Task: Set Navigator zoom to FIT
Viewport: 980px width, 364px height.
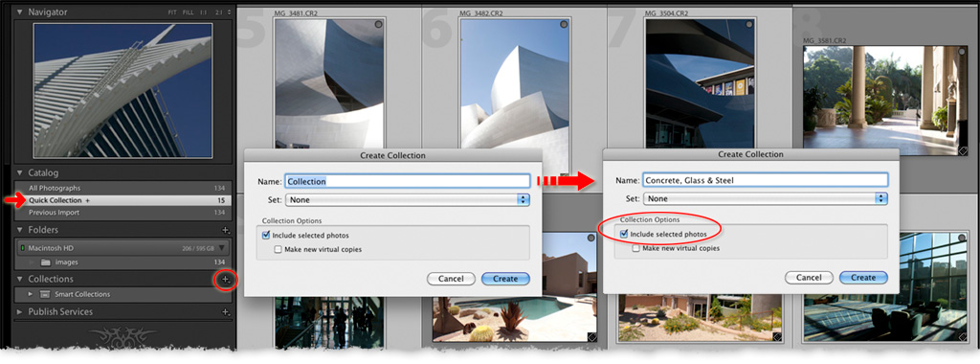Action: pyautogui.click(x=173, y=12)
